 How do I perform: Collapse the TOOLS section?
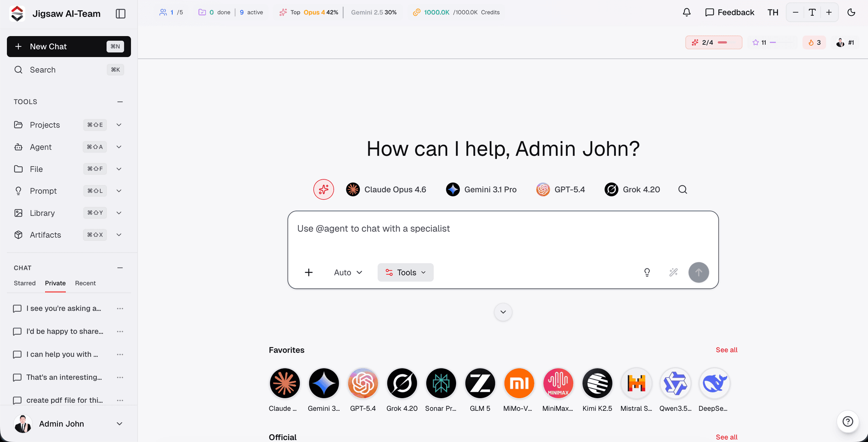point(120,102)
